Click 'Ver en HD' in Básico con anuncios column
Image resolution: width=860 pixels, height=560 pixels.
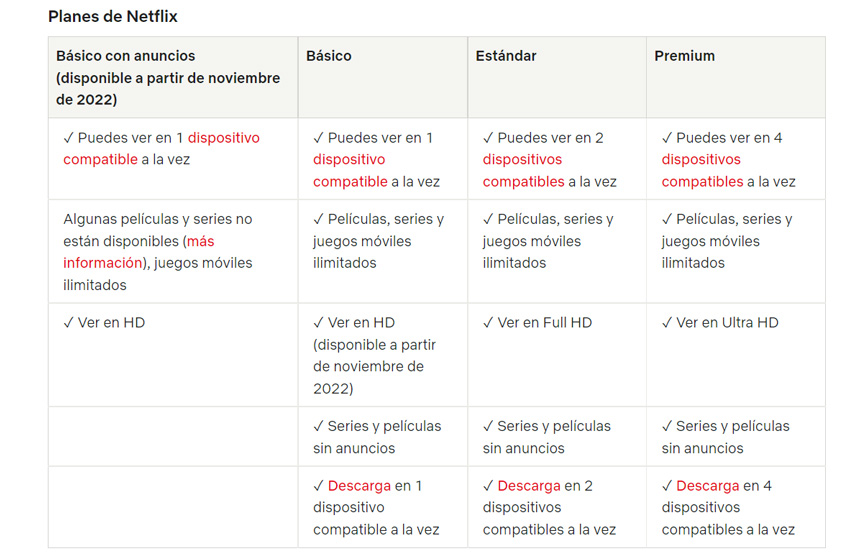(111, 323)
